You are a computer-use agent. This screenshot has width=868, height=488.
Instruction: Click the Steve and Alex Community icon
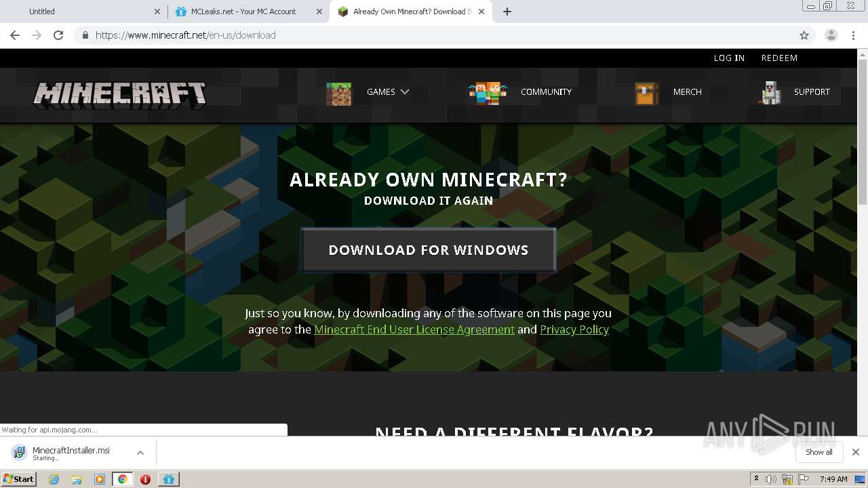pos(488,93)
